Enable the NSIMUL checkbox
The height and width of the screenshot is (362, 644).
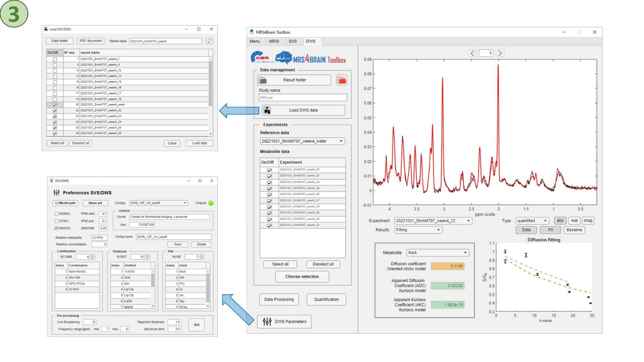(x=57, y=214)
